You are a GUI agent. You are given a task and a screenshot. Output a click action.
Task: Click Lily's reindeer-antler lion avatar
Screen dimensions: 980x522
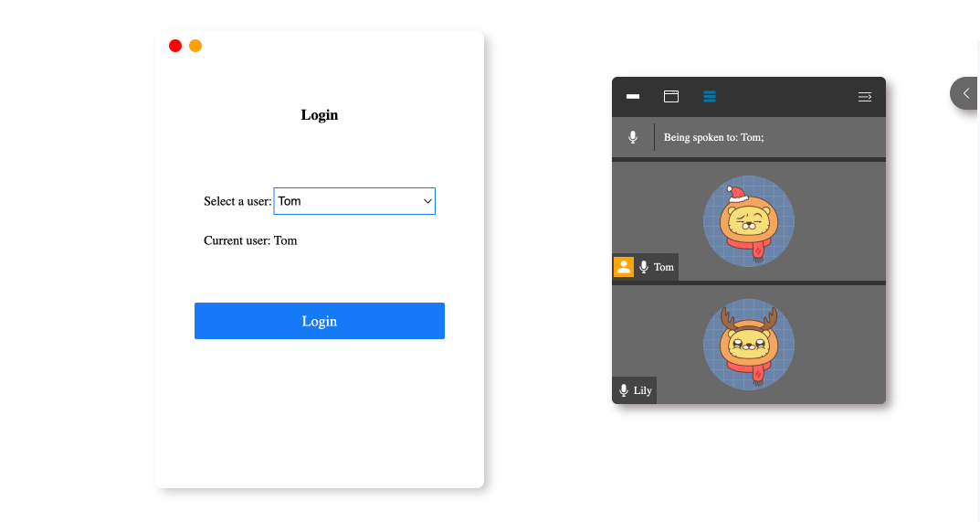coord(749,345)
